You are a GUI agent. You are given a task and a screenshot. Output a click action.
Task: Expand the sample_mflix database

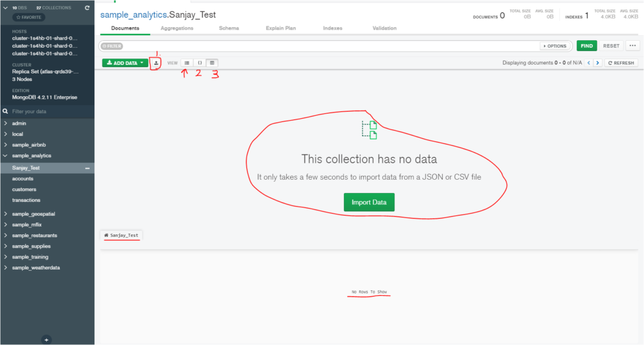click(5, 224)
